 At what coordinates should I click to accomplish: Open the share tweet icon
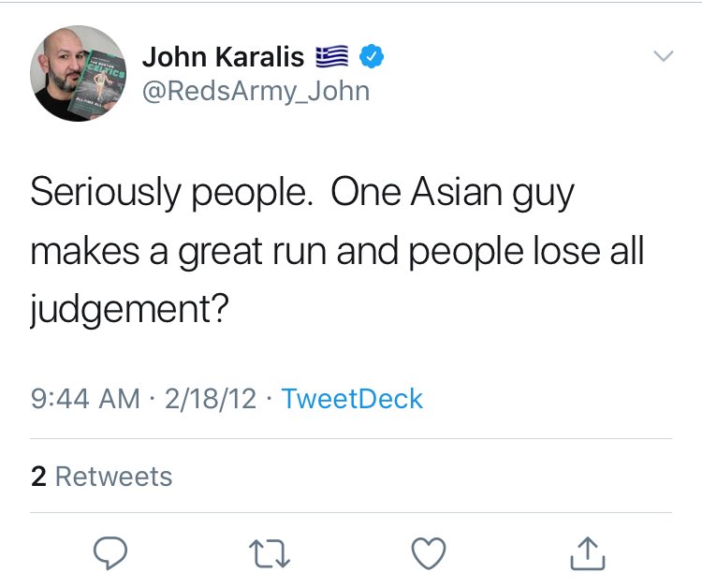coord(588,554)
